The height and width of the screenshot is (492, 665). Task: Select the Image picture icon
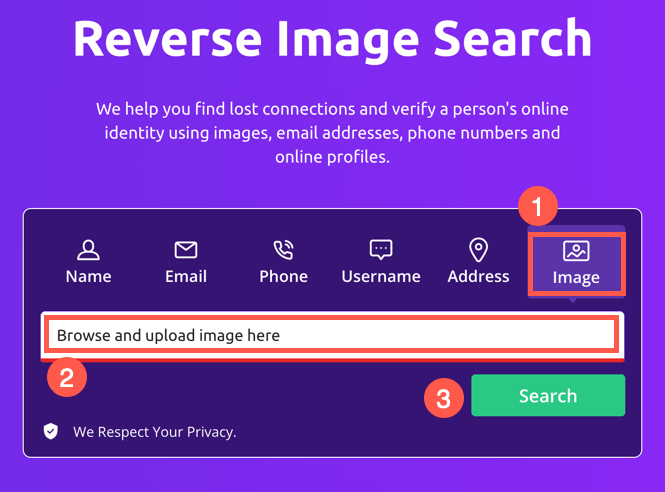(576, 251)
